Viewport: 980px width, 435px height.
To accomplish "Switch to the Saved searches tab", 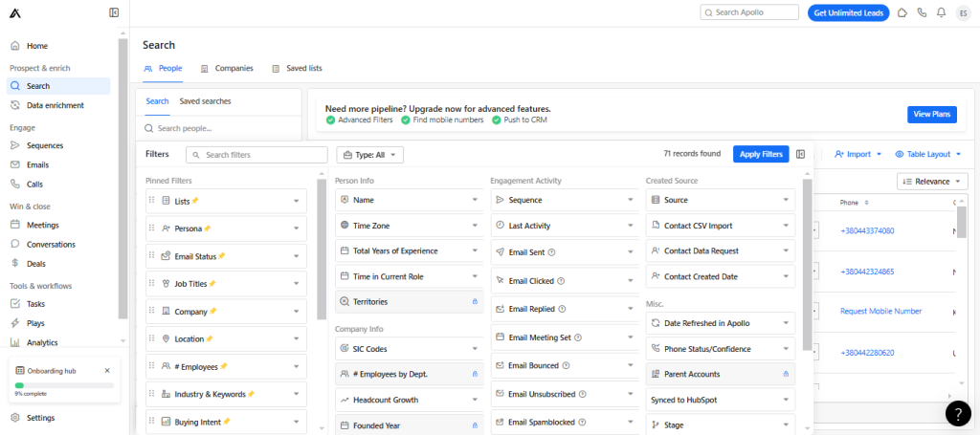I will pos(205,101).
